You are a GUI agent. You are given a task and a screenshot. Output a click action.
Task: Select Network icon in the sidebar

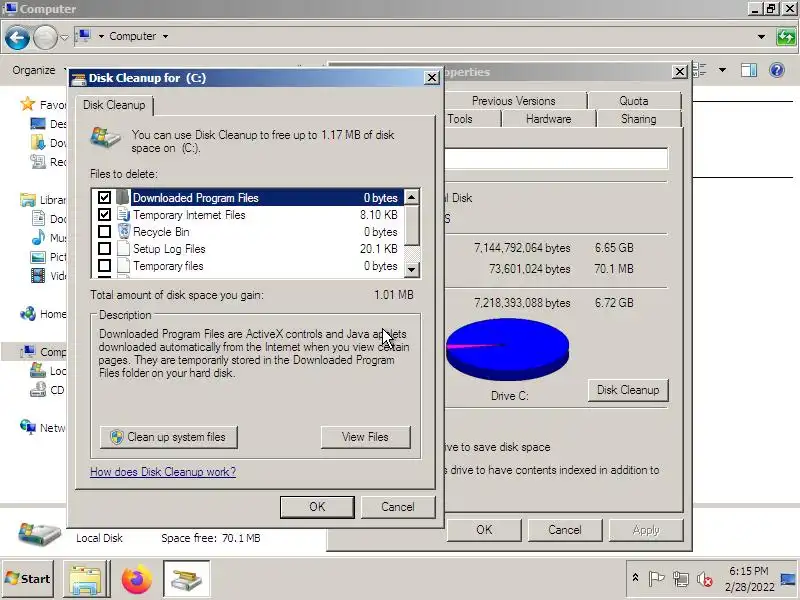click(x=28, y=427)
